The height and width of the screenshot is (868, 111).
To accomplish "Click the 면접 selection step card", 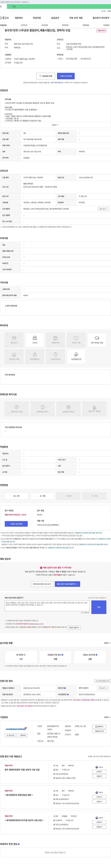I will click(x=43, y=496).
